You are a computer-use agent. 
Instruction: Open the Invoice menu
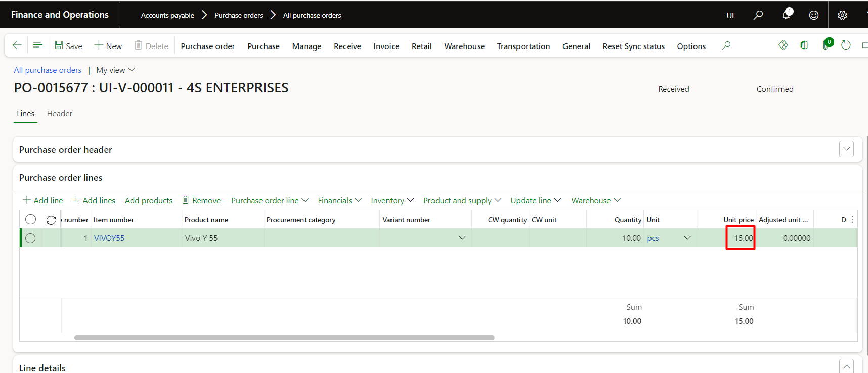pyautogui.click(x=386, y=46)
